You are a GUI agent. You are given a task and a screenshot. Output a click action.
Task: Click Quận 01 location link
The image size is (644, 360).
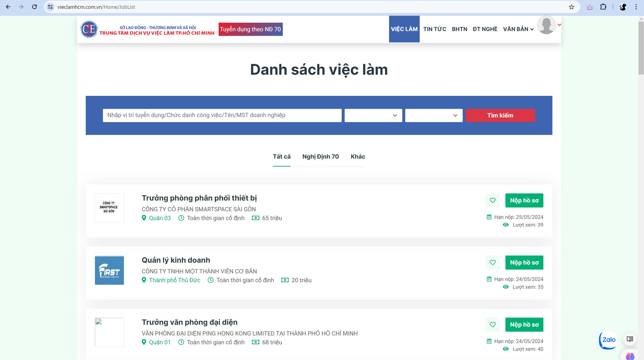(160, 342)
